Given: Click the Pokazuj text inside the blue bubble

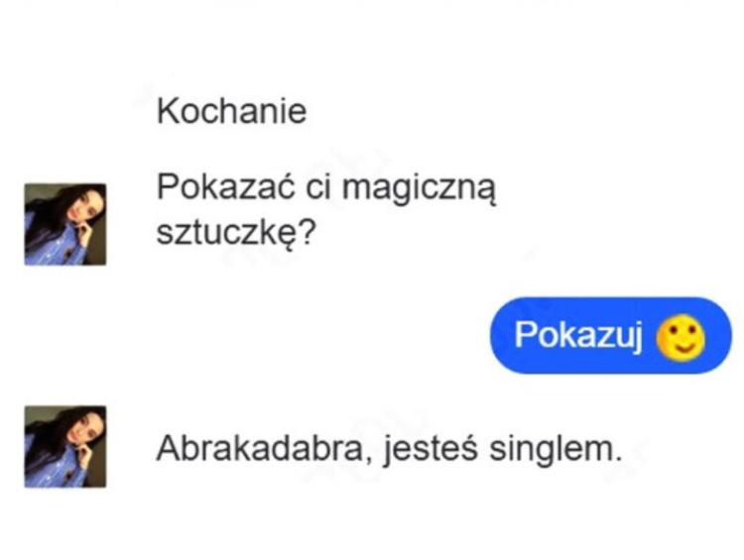Looking at the screenshot, I should coord(578,336).
